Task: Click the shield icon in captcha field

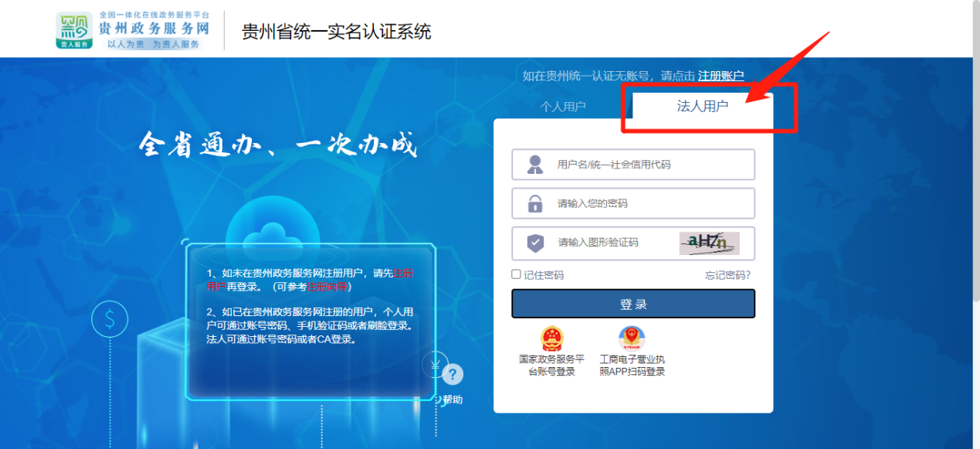Action: 534,243
